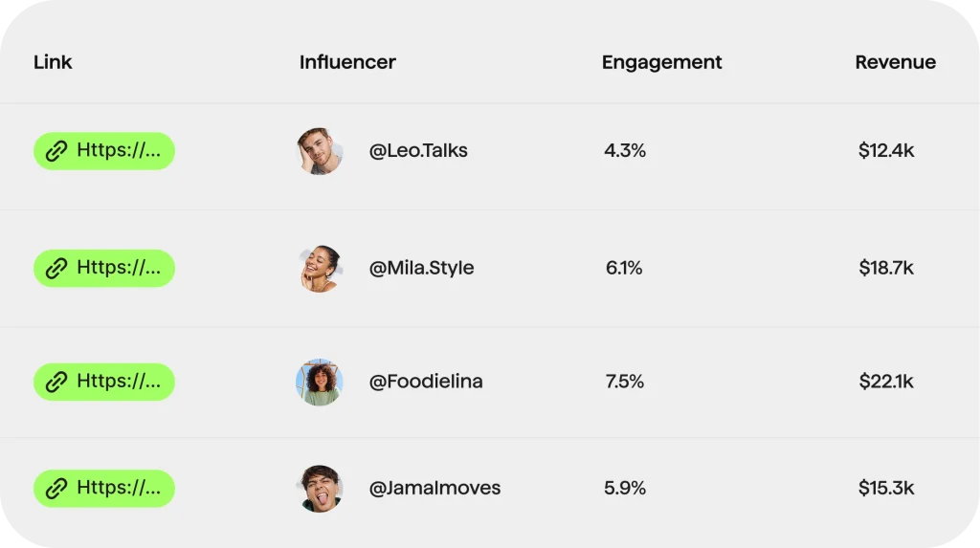Click the 5.9% engagement cell
The width and height of the screenshot is (980, 548).
(625, 489)
